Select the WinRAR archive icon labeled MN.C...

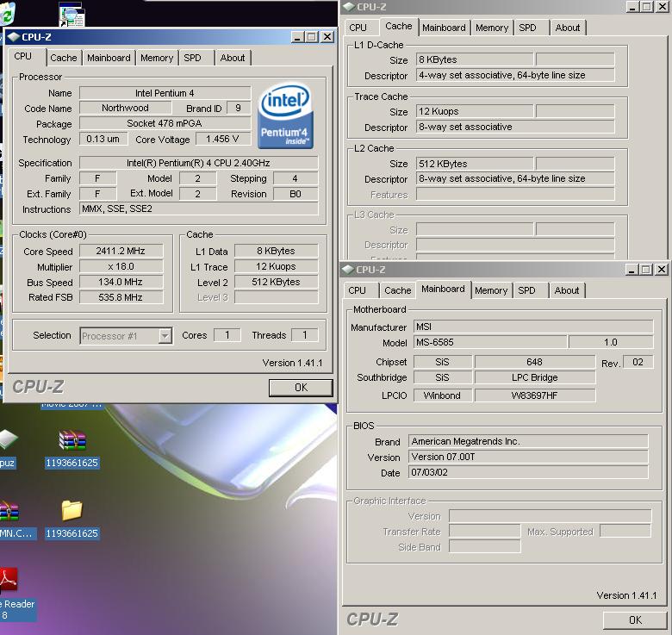pos(9,511)
